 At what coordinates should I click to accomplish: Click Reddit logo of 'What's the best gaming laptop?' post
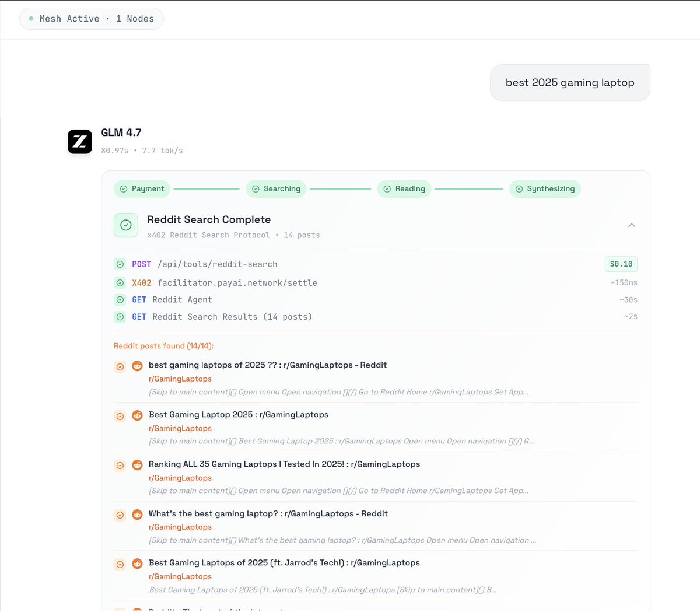click(138, 515)
